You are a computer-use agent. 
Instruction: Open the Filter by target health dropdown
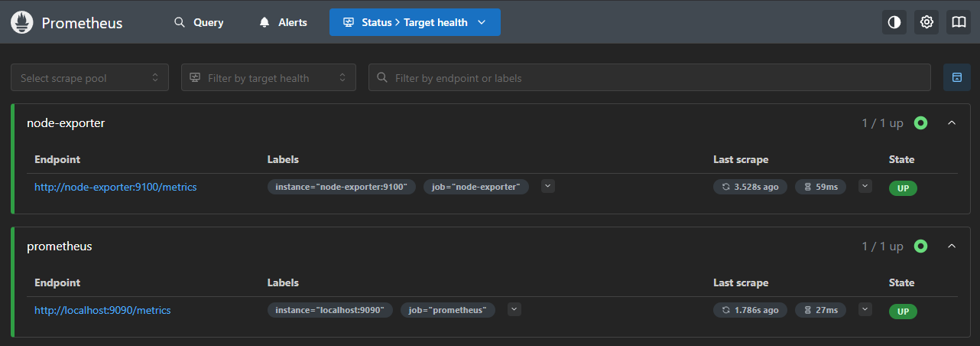pos(268,77)
